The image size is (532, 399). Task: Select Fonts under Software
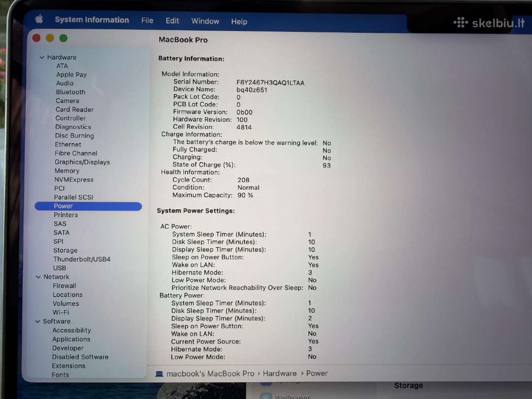pyautogui.click(x=60, y=375)
